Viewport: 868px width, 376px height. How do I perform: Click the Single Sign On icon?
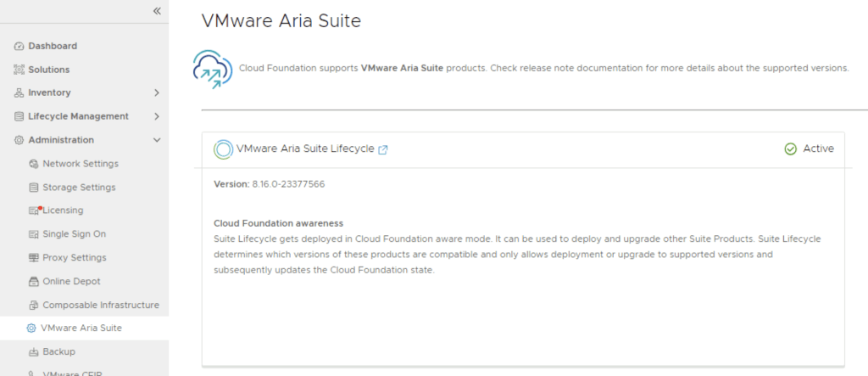[x=34, y=234]
